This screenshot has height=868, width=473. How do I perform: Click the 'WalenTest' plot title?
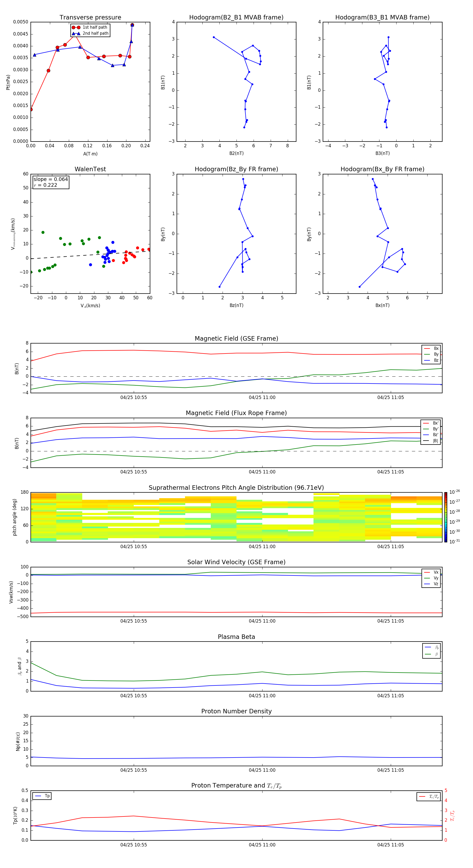tap(90, 169)
